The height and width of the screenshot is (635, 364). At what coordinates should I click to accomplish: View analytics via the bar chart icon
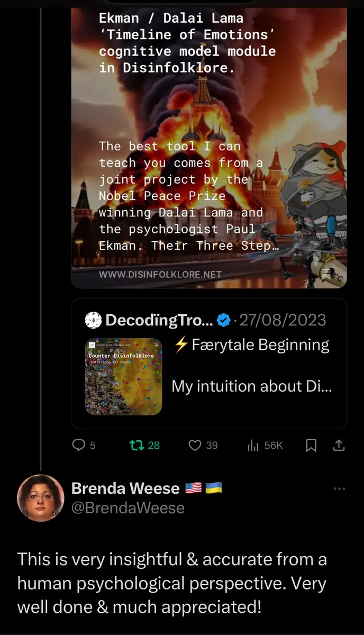[252, 446]
